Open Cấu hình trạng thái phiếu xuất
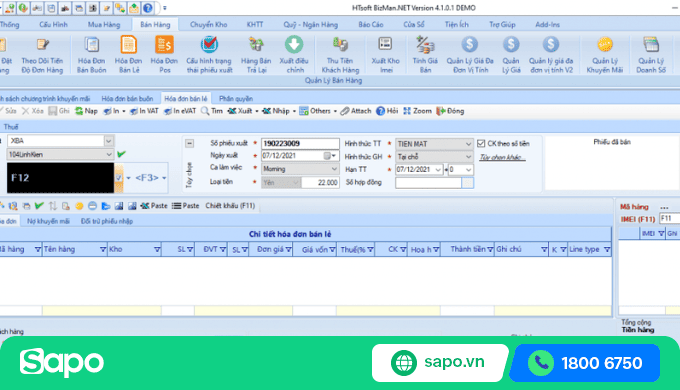The height and width of the screenshot is (390, 680). [x=209, y=55]
